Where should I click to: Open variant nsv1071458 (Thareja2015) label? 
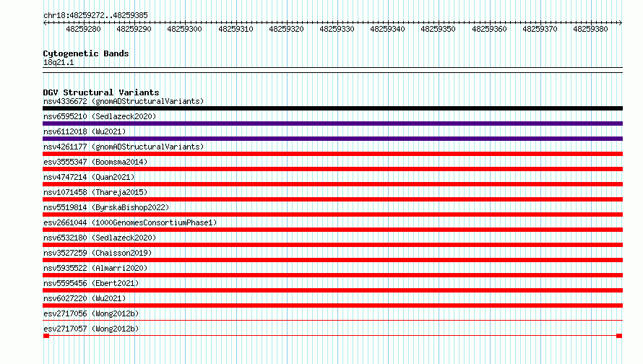click(x=95, y=192)
